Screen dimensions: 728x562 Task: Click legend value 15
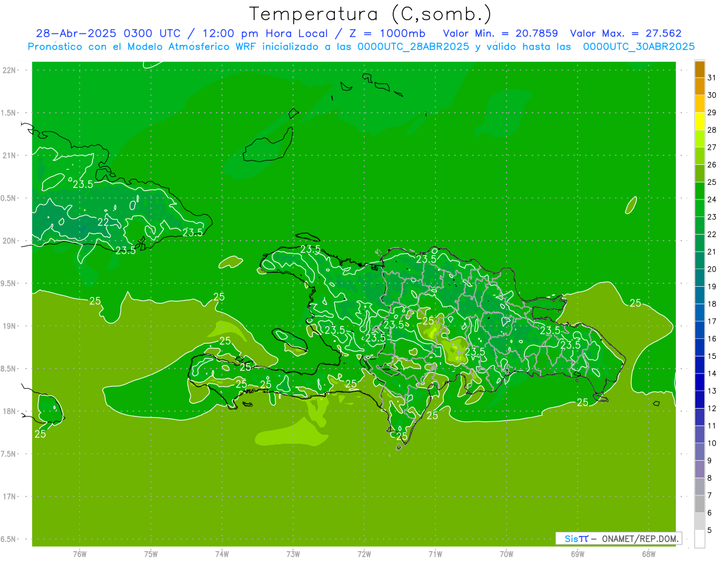712,356
